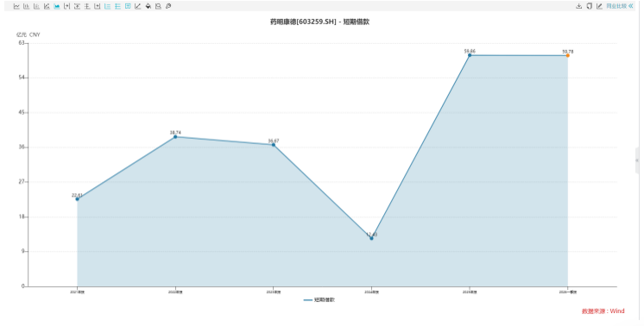Select the highlighted area chart icon
Viewport: 644px width, 326px height.
tap(57, 6)
